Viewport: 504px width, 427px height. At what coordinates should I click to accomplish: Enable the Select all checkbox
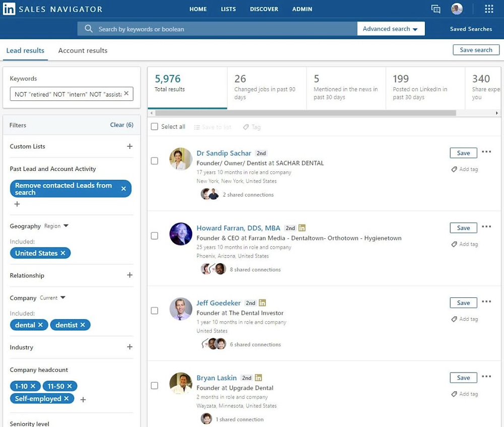pyautogui.click(x=154, y=127)
